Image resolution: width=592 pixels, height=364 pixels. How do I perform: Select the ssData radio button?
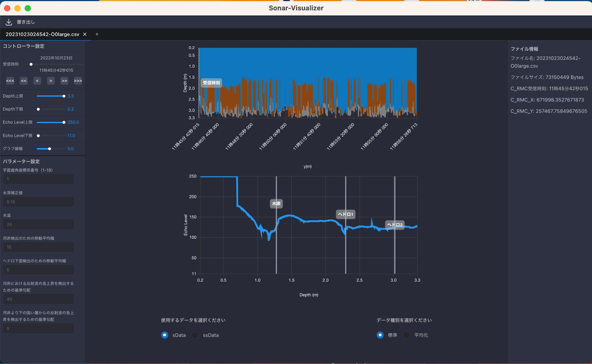(195, 335)
